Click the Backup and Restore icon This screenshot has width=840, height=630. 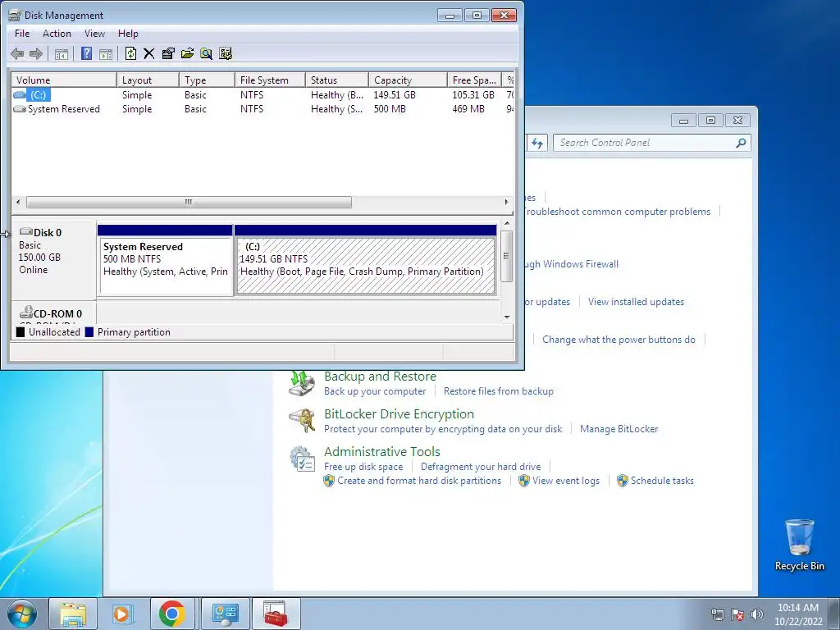point(302,383)
